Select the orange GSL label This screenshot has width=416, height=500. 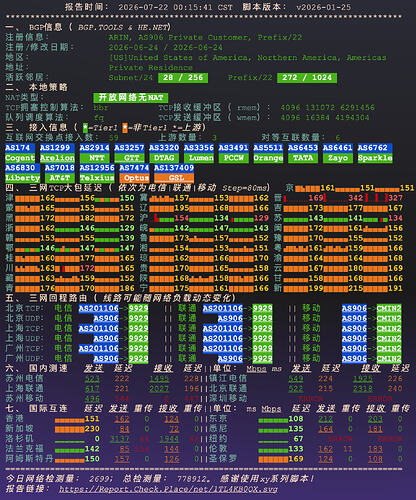[x=174, y=178]
